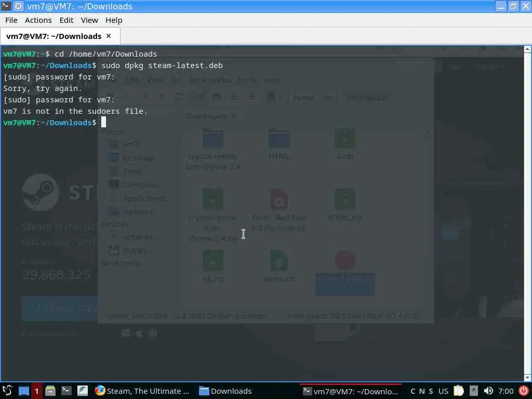Launch the file manager from the quick launch
Image resolution: width=532 pixels, height=399 pixels.
coord(50,391)
